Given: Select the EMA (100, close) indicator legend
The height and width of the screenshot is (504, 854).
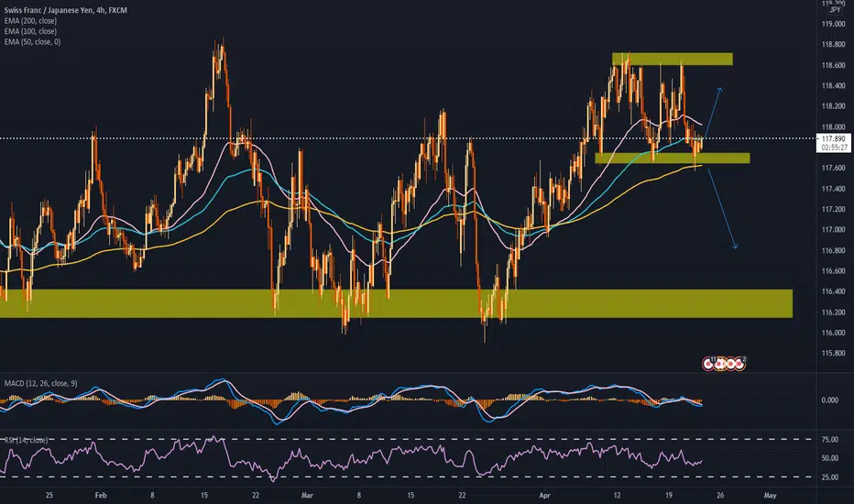Looking at the screenshot, I should coord(30,31).
